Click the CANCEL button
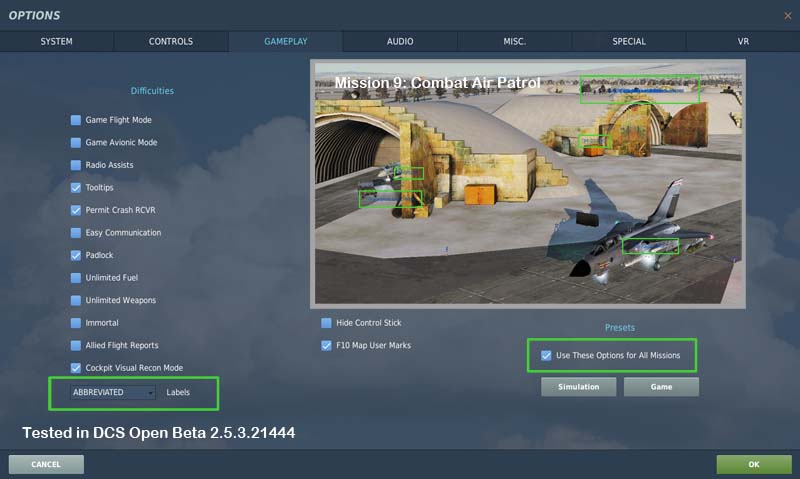Image resolution: width=800 pixels, height=479 pixels. pos(46,464)
